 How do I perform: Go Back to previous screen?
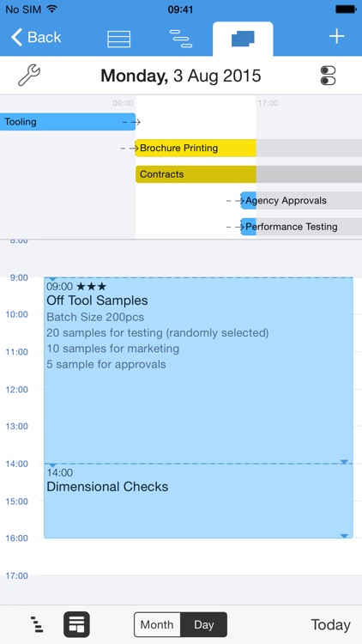[x=36, y=37]
